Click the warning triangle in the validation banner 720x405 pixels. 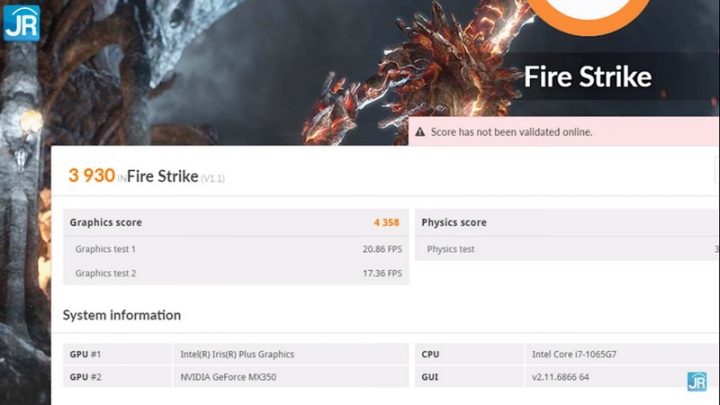(x=421, y=132)
